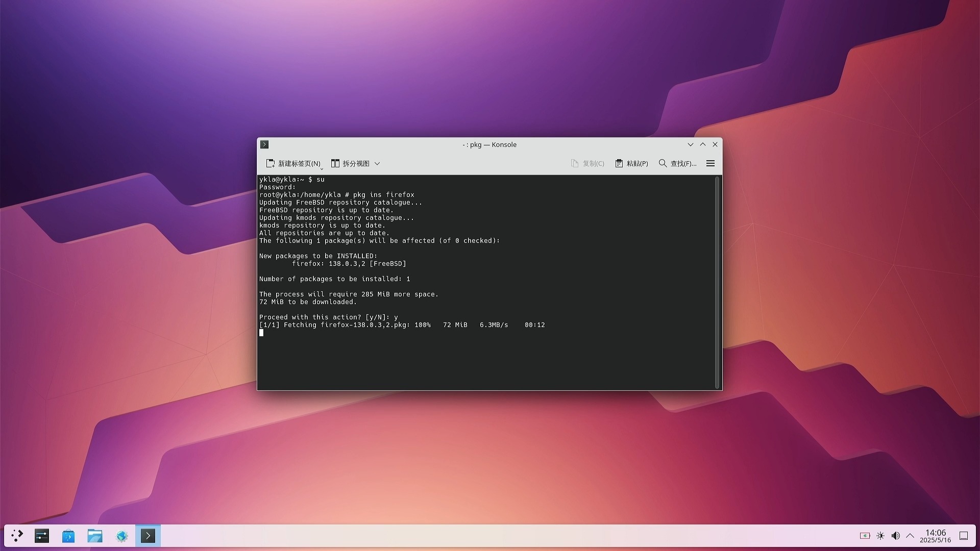Viewport: 980px width, 551px height.
Task: Open the volume control tray icon
Action: [x=895, y=536]
